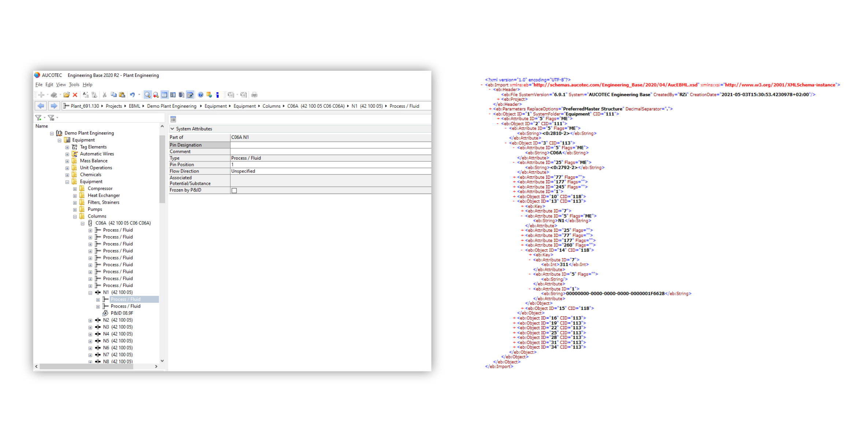
Task: Click the undo arrow icon
Action: [132, 95]
